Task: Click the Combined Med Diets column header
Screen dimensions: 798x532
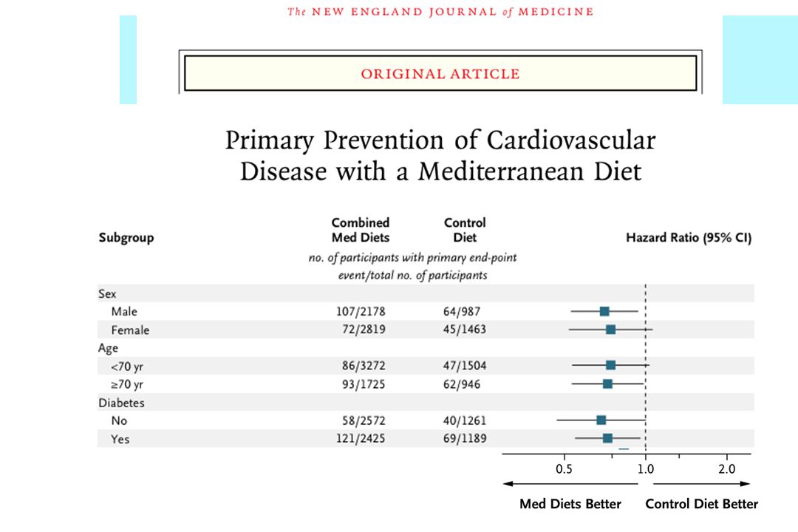Action: pyautogui.click(x=361, y=230)
